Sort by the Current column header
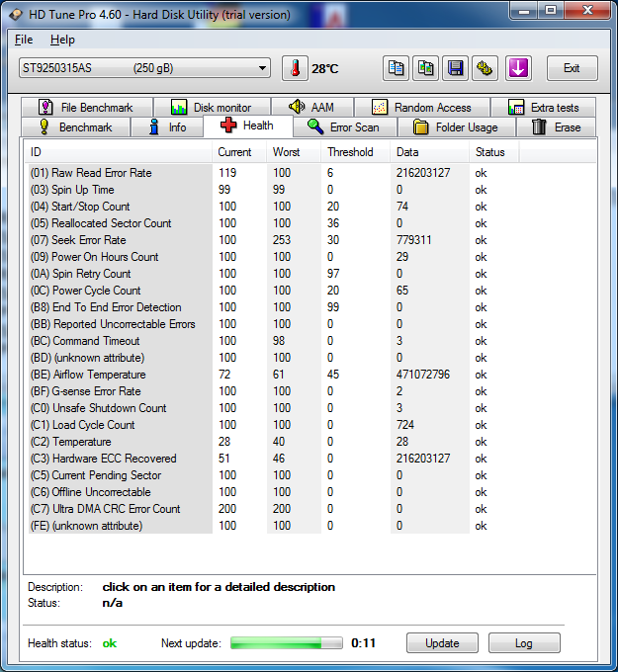 (x=239, y=152)
